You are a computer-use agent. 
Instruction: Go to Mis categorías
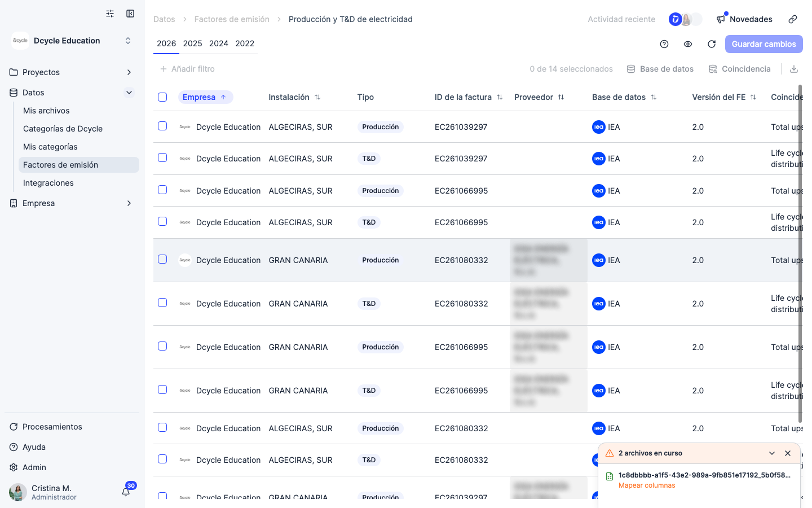pos(79,147)
